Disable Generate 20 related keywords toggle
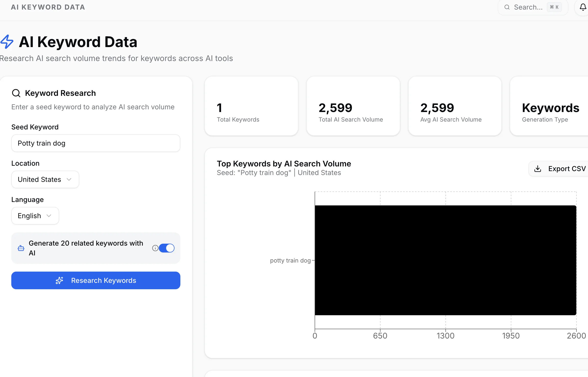This screenshot has width=588, height=377. [167, 248]
